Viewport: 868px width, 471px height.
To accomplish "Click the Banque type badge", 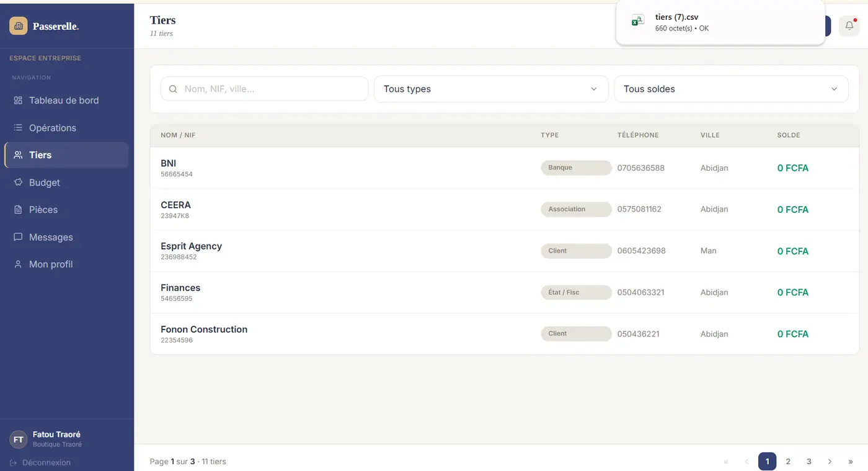I will (x=576, y=168).
